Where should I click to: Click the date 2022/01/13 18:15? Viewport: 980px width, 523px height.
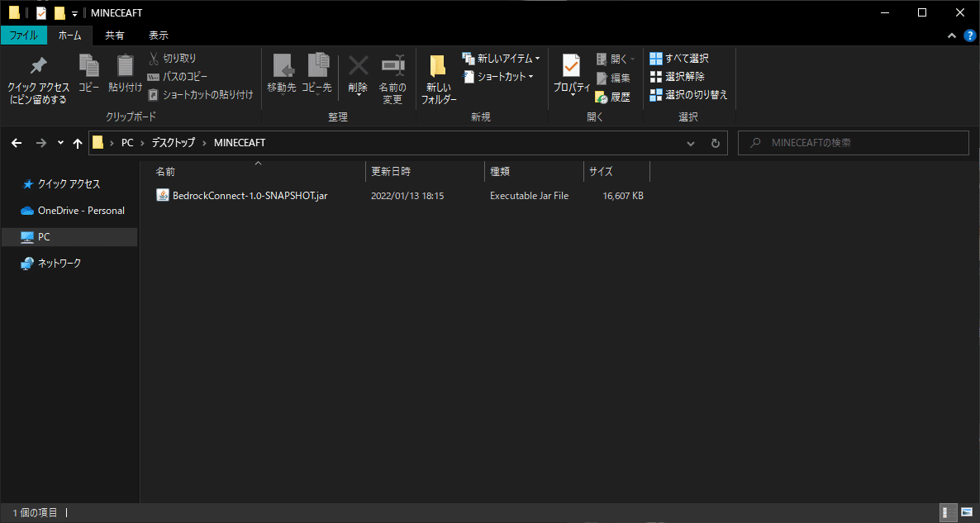tap(407, 196)
